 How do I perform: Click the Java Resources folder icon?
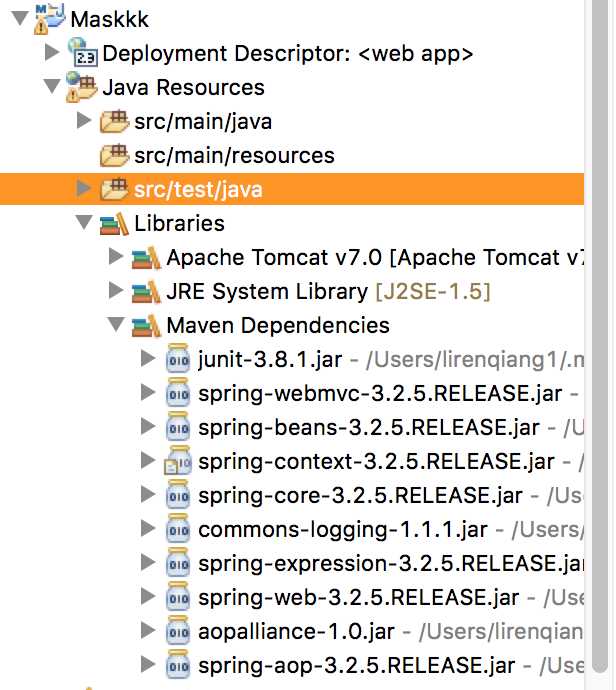coord(81,87)
